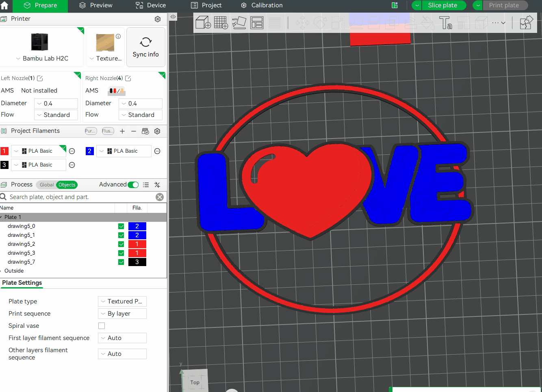The image size is (542, 392).
Task: Click the Arrange all objects icon
Action: coord(257,22)
